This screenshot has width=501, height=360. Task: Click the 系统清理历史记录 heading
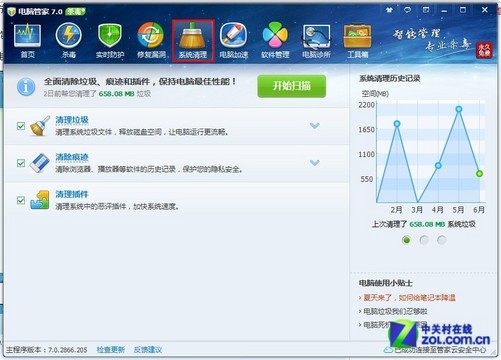click(390, 78)
